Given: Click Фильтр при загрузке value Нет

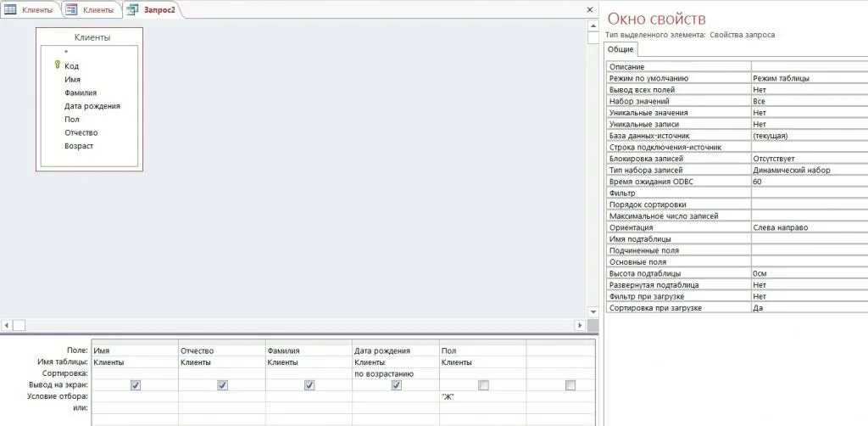Looking at the screenshot, I should (x=810, y=296).
